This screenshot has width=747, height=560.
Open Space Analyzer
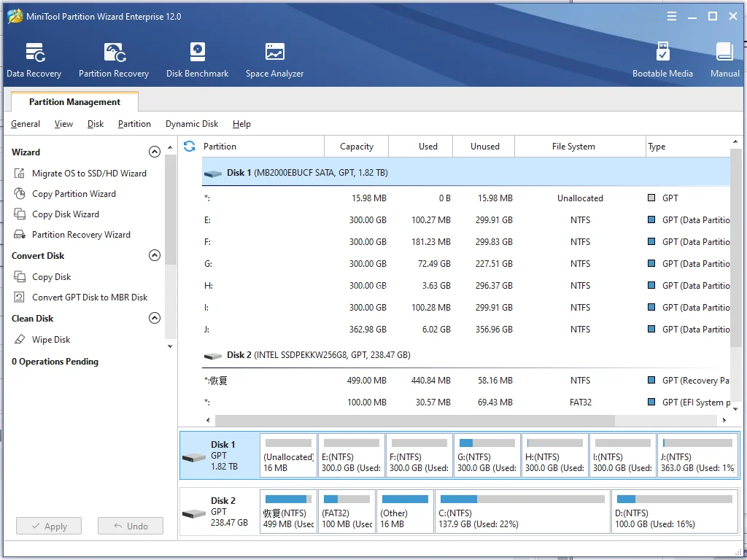click(x=274, y=58)
